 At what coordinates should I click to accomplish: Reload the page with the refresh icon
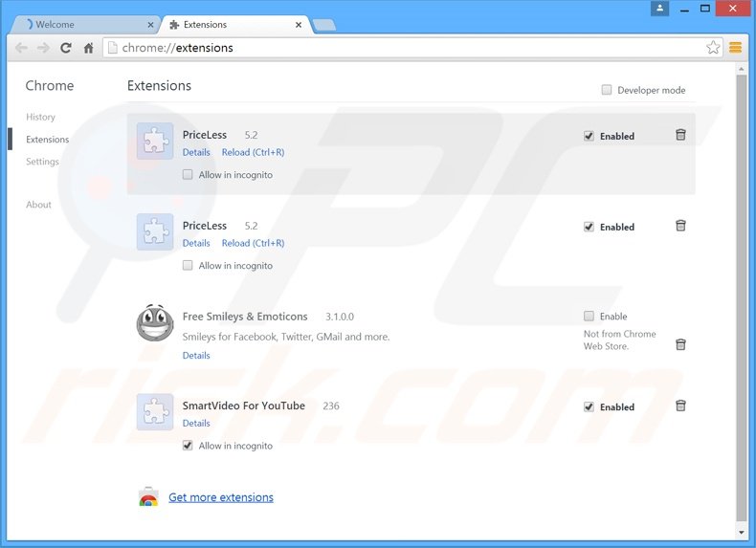[x=66, y=48]
